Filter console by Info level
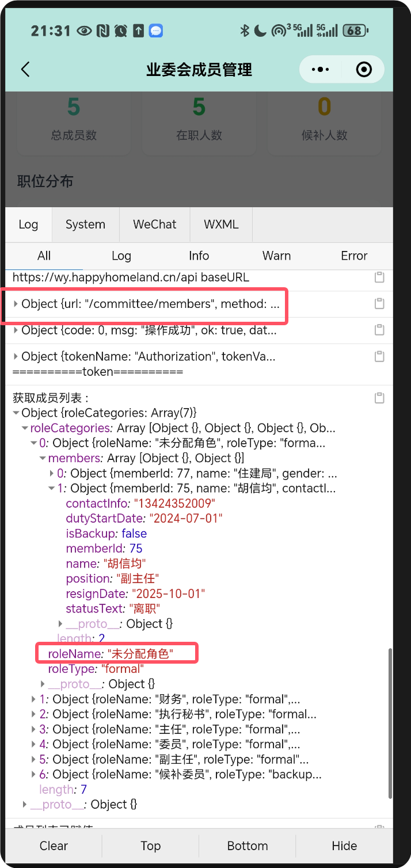This screenshot has height=868, width=411. click(x=199, y=256)
